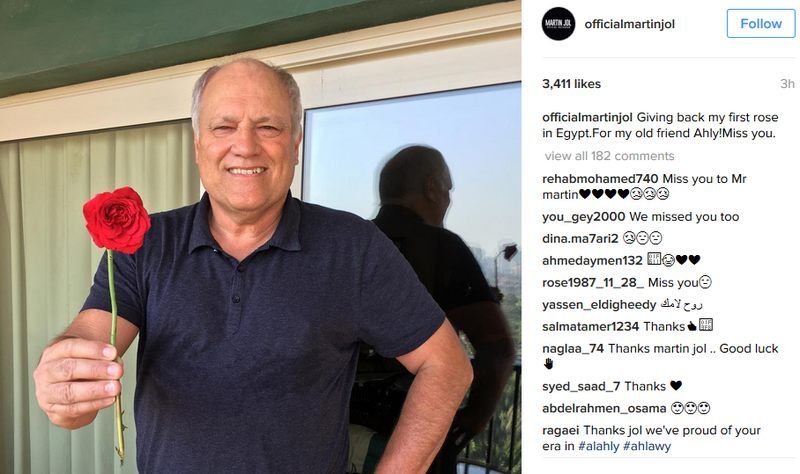The height and width of the screenshot is (474, 800).
Task: Open abdelrahmen_osama profile
Action: [x=604, y=409]
